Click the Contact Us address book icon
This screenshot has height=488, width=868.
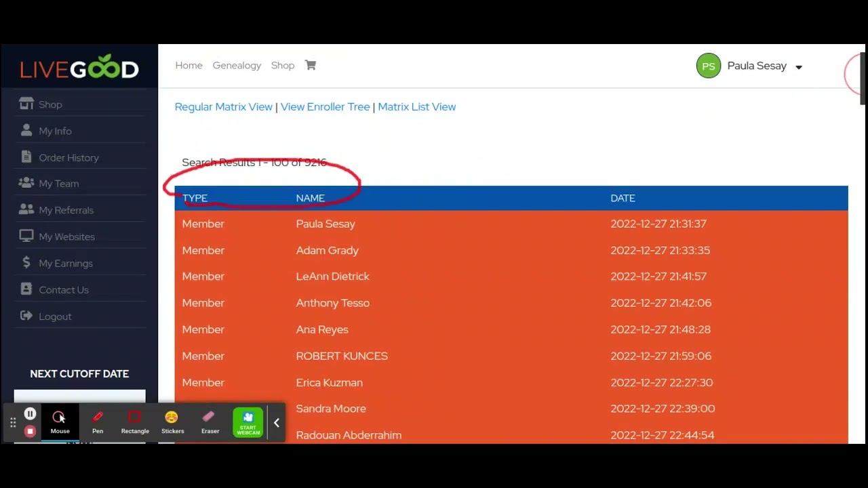pos(26,289)
